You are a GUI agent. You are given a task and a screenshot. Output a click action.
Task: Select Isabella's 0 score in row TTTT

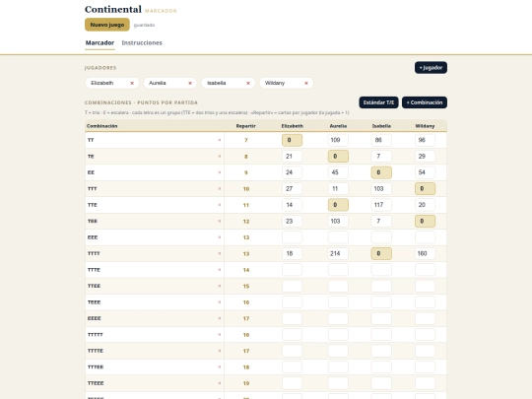(381, 253)
